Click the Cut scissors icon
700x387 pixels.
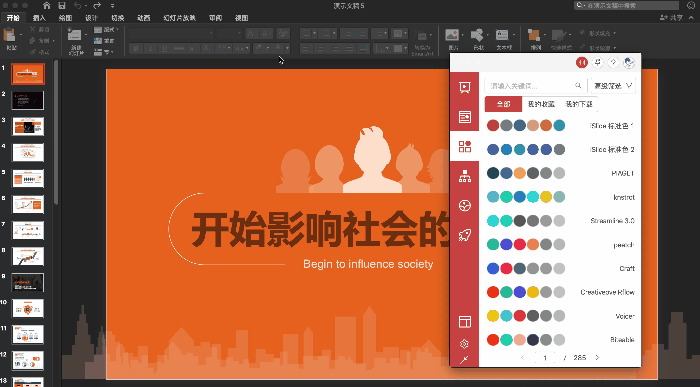[x=33, y=29]
